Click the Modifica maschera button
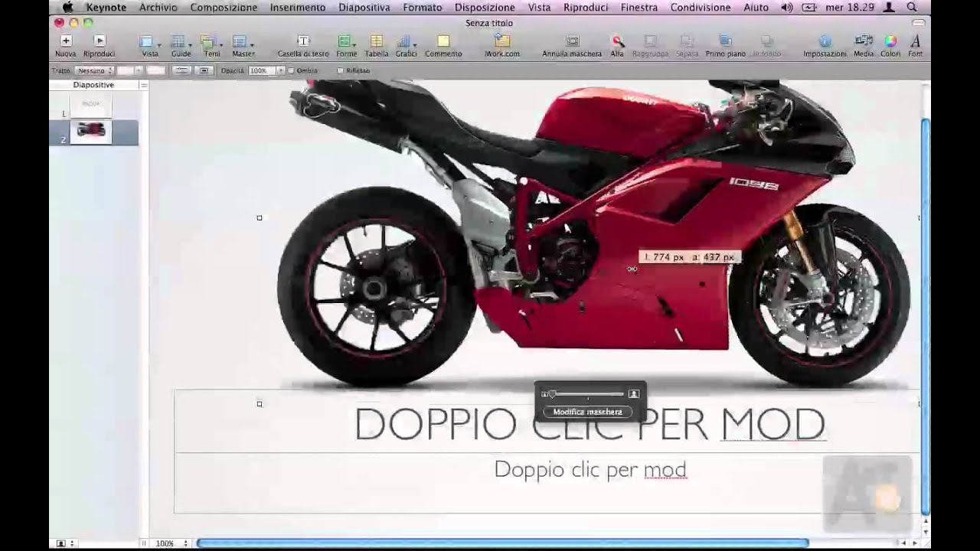Viewport: 980px width, 551px height. pos(588,412)
